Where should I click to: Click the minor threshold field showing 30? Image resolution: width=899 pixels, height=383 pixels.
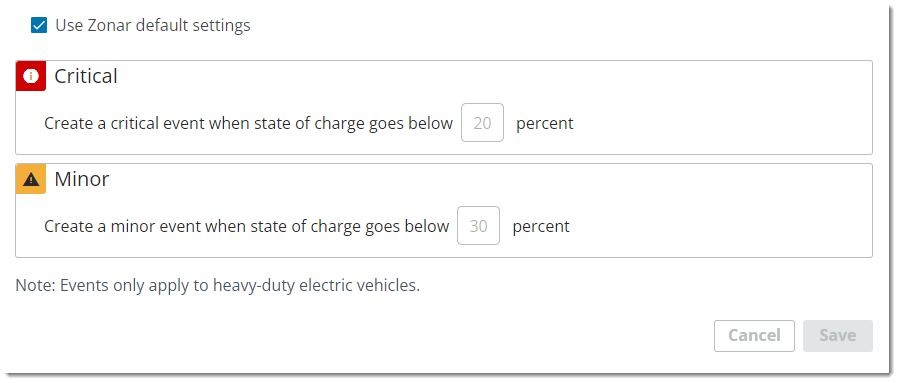[478, 226]
